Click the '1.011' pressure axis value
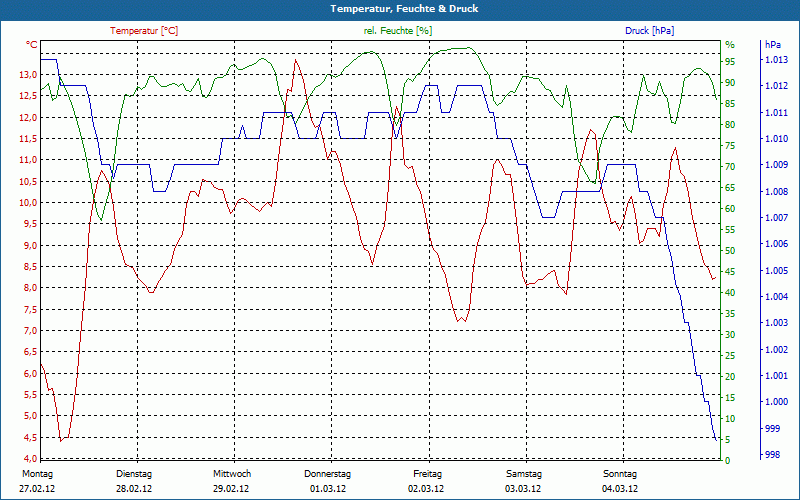Image resolution: width=800 pixels, height=500 pixels. (x=776, y=113)
